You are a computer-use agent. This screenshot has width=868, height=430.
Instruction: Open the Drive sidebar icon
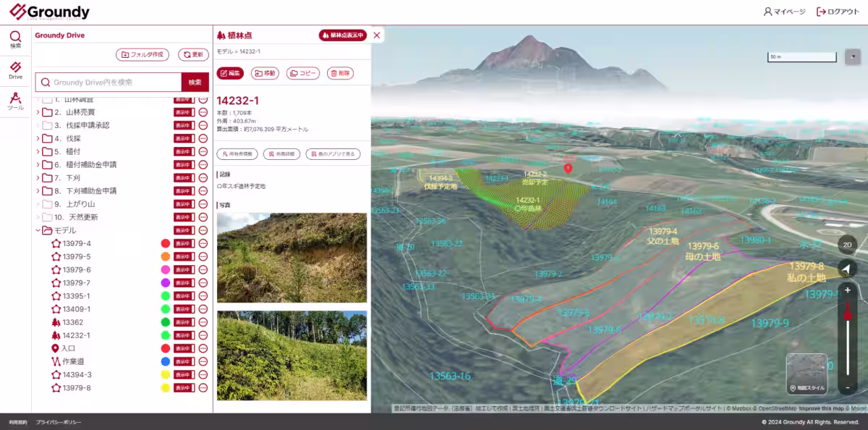click(15, 70)
